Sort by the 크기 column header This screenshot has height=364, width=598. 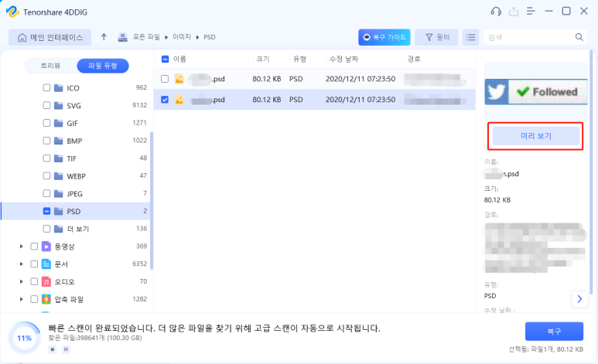click(x=262, y=59)
